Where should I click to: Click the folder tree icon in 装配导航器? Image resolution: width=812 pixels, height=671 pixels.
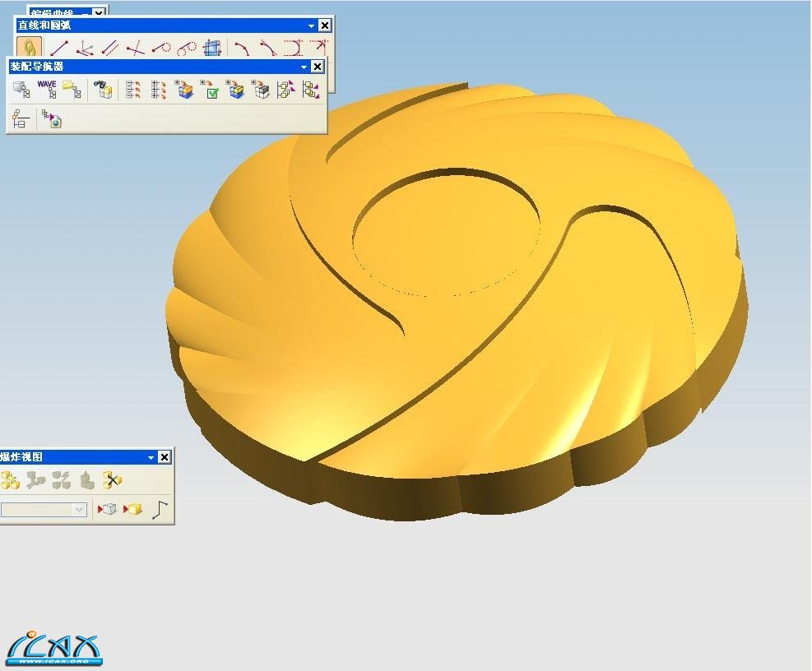coord(72,89)
